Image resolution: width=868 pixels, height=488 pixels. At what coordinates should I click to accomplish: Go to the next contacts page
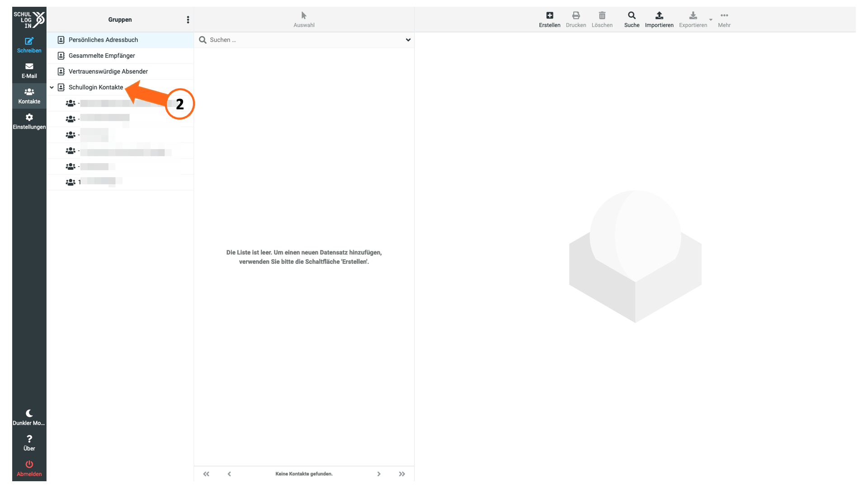coord(379,474)
